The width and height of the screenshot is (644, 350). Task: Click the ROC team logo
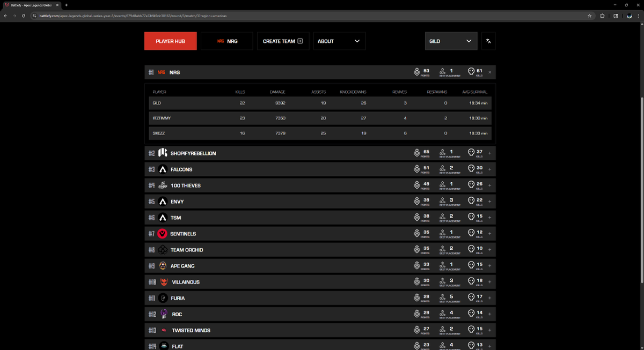(x=164, y=314)
